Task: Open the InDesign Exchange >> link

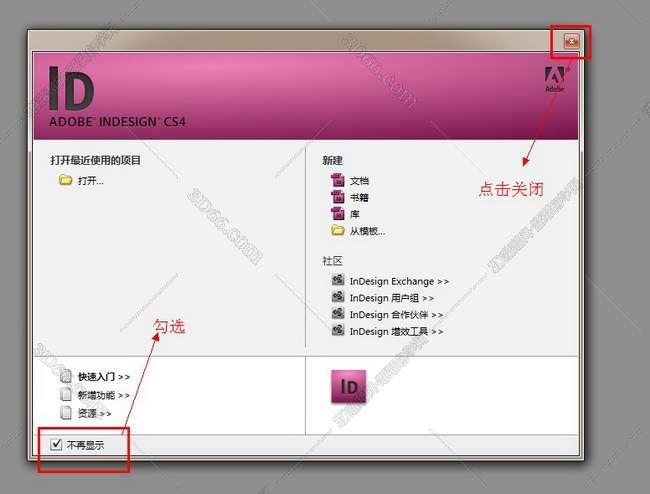Action: (x=399, y=281)
